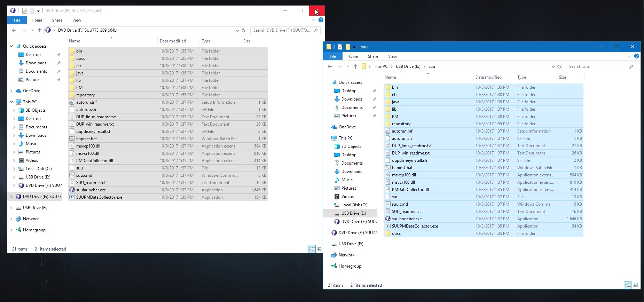
Task: Select Local Disk (C:) in suu window sidebar
Action: coord(354,205)
